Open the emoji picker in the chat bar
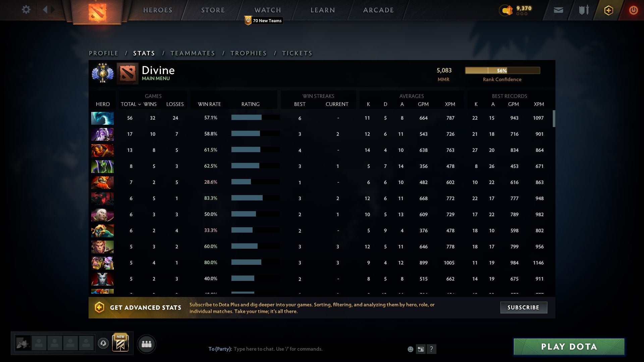The image size is (644, 362). pyautogui.click(x=410, y=349)
